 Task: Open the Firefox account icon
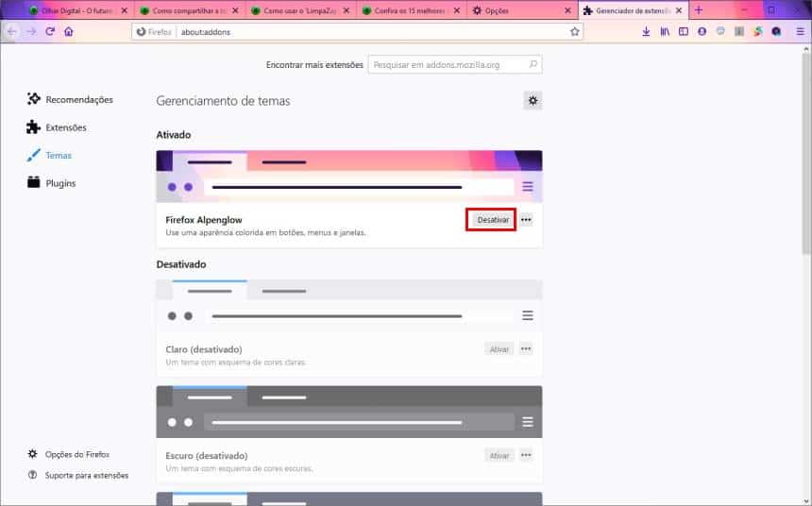pyautogui.click(x=702, y=31)
